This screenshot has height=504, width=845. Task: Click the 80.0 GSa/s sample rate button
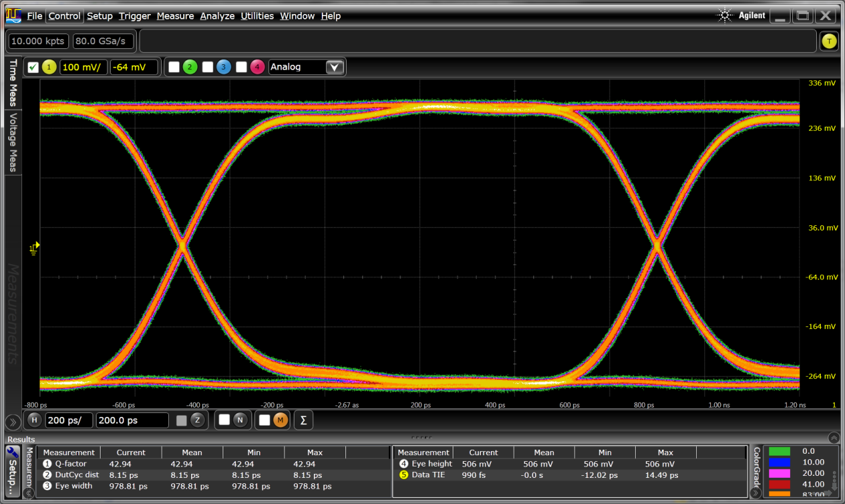point(103,41)
